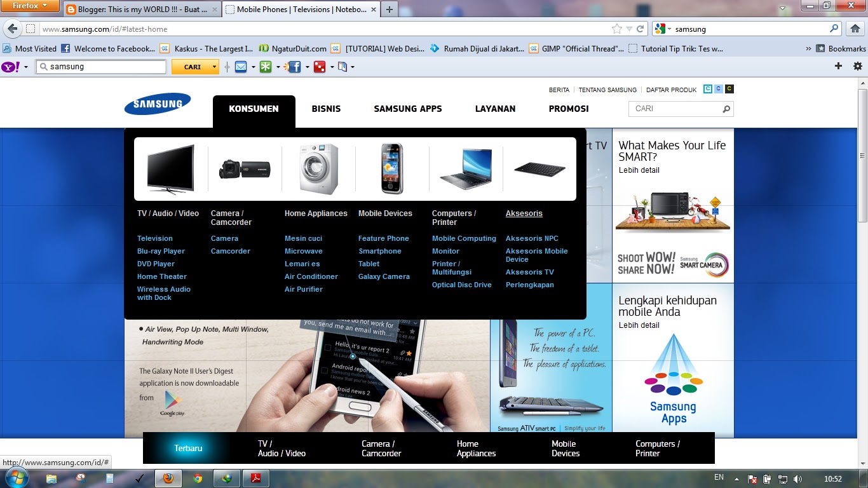
Task: Open the Bookmarks toolbar button
Action: pyautogui.click(x=841, y=48)
